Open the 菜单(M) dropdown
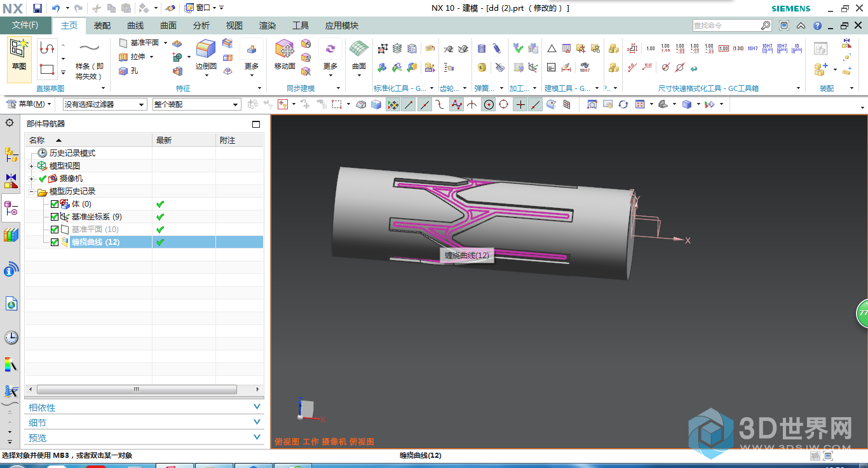The image size is (868, 468). 29,104
